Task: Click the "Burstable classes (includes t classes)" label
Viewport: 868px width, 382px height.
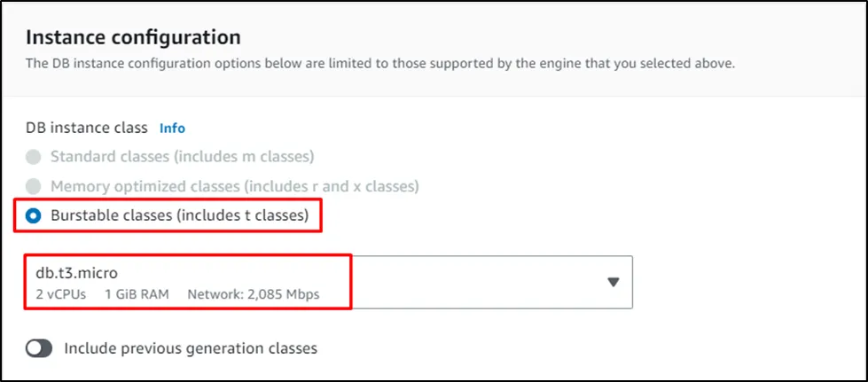Action: pos(179,216)
